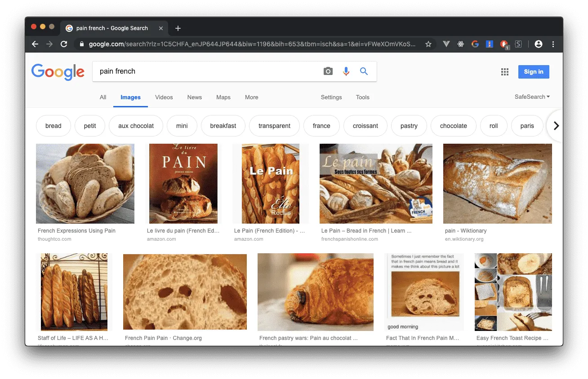The width and height of the screenshot is (588, 379).
Task: Open 'French Pain Pain · Change.org' title
Action: 163,338
